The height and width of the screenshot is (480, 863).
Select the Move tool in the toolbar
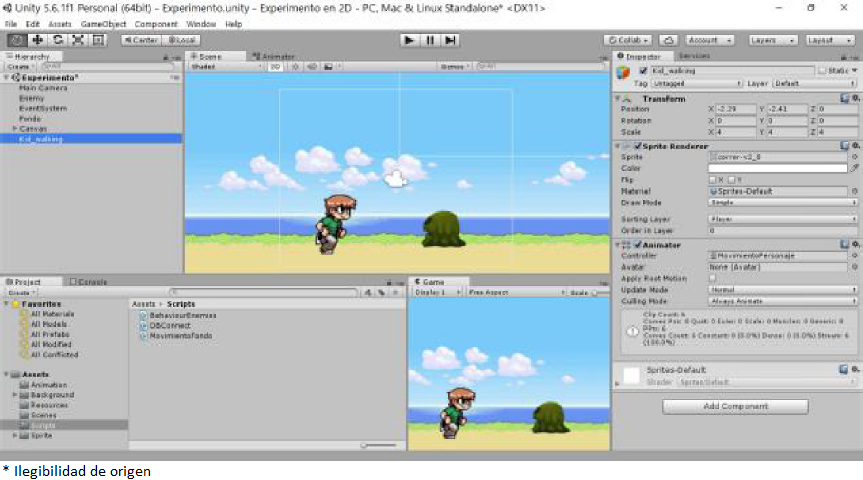pyautogui.click(x=38, y=40)
